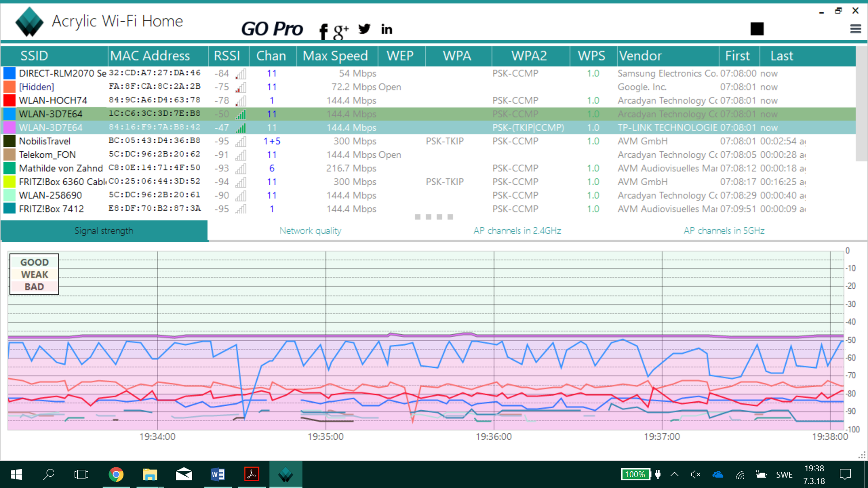Screen dimensions: 868x488
Task: Open the Twitter bird icon
Action: pyautogui.click(x=364, y=29)
